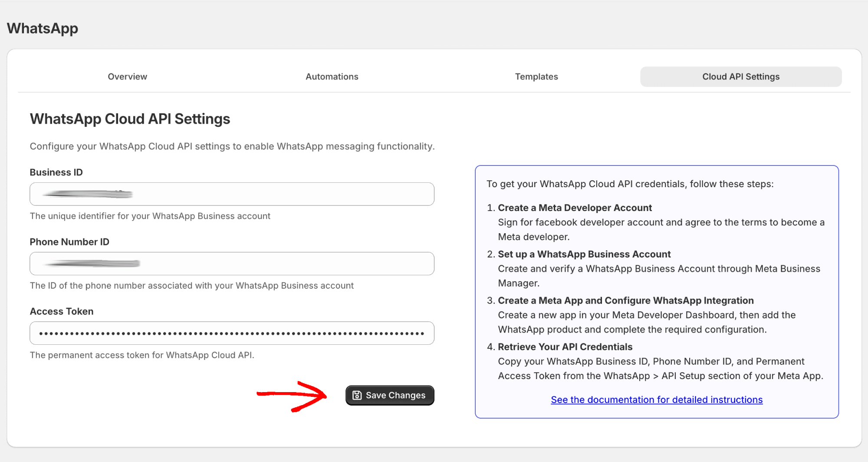
Task: Click the Create a Meta App step heading
Action: pos(625,300)
